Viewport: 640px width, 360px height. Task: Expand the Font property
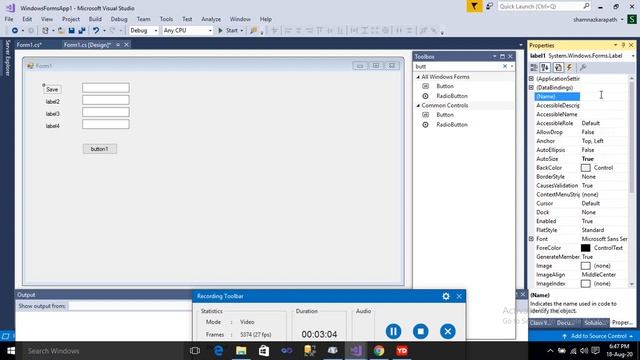coord(531,239)
